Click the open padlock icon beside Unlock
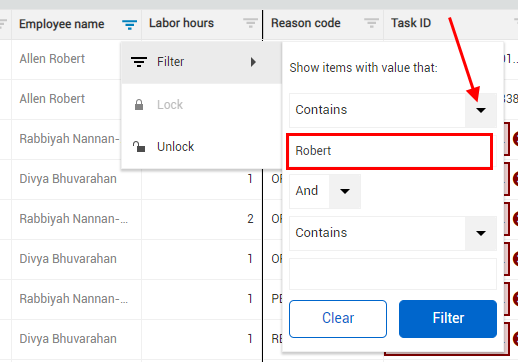This screenshot has width=518, height=362. click(x=139, y=147)
